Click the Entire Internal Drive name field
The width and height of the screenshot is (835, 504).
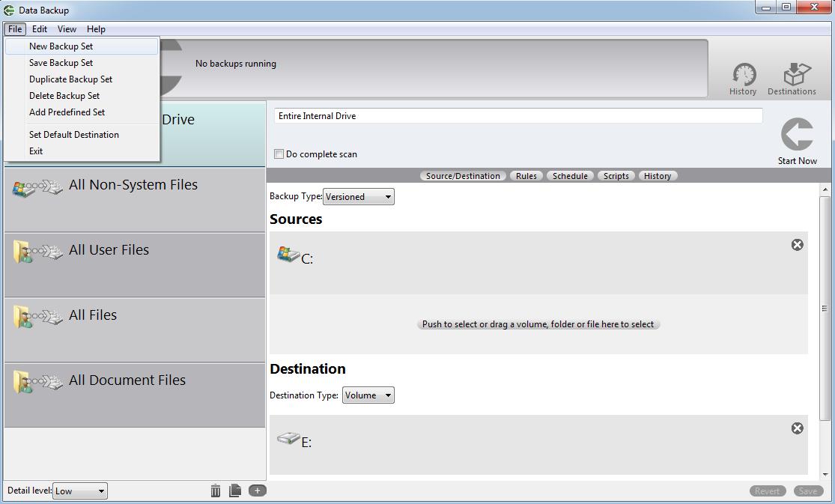click(x=517, y=115)
